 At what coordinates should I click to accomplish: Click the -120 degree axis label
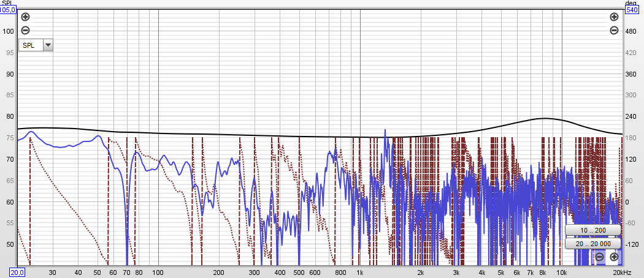(x=631, y=244)
